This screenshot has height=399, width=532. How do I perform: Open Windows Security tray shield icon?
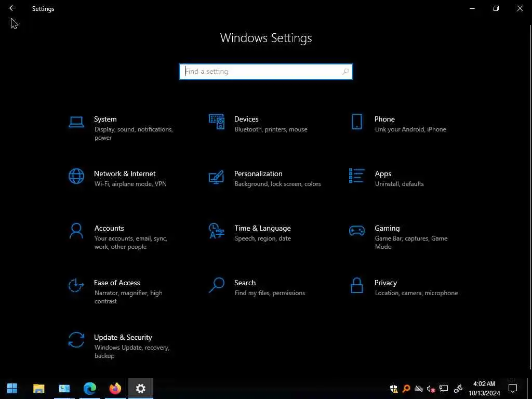click(394, 389)
